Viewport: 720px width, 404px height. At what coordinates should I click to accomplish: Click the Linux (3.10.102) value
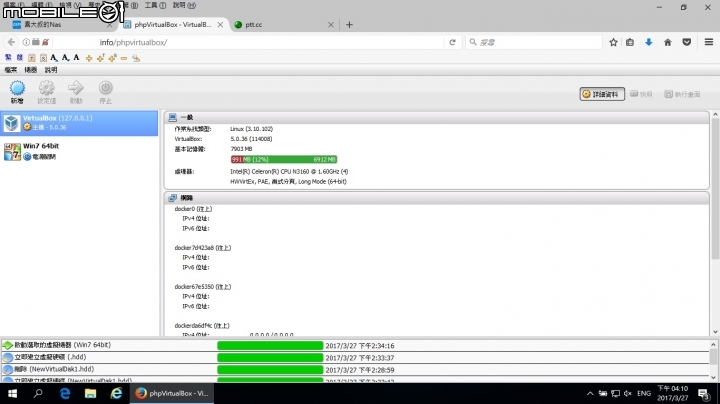point(252,129)
